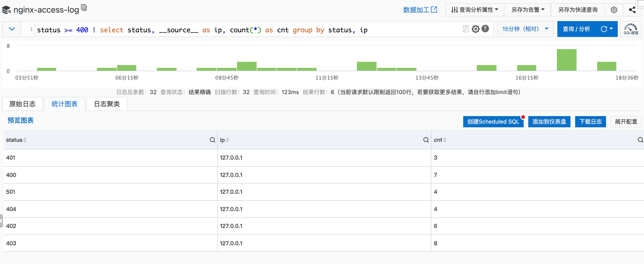
Task: Open the 数据加工 link
Action: pyautogui.click(x=420, y=9)
